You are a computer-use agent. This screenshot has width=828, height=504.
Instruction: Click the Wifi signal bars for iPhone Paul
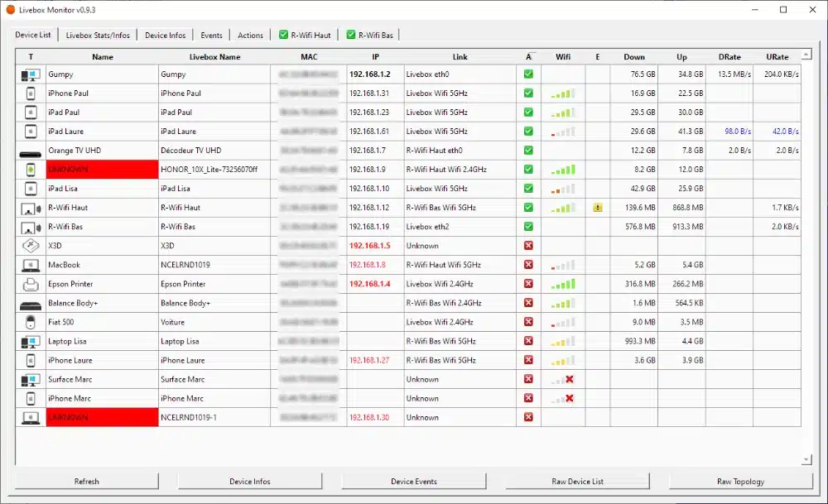563,94
